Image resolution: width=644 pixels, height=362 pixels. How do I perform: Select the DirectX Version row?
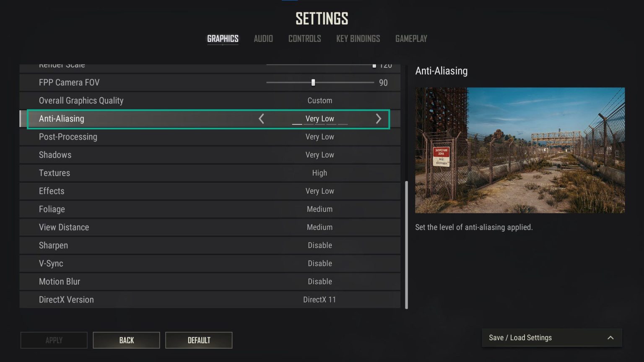coord(210,300)
